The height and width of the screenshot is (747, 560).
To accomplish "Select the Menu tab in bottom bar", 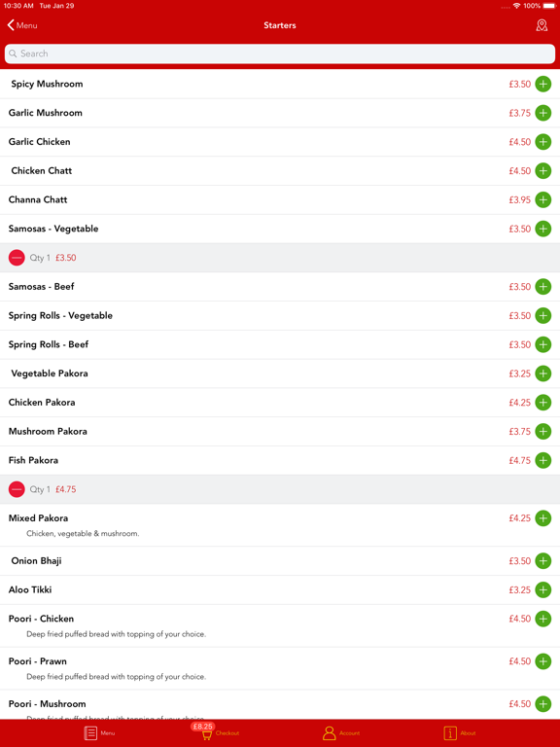I will pos(99,733).
